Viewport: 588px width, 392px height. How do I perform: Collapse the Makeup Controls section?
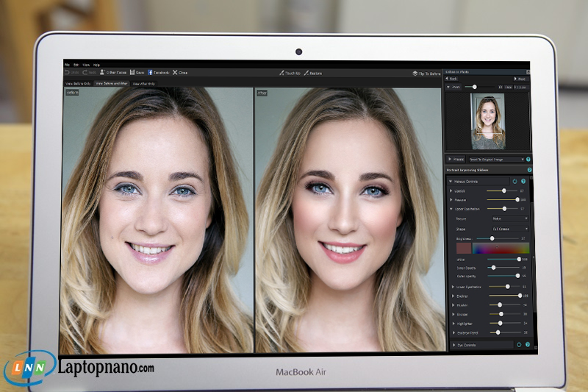(450, 180)
